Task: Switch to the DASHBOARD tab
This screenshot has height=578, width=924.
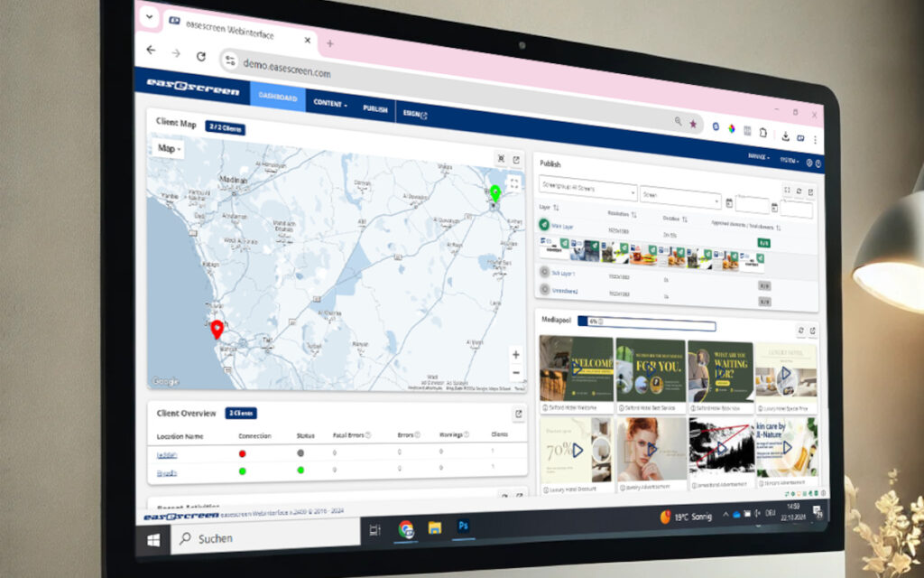Action: (277, 99)
